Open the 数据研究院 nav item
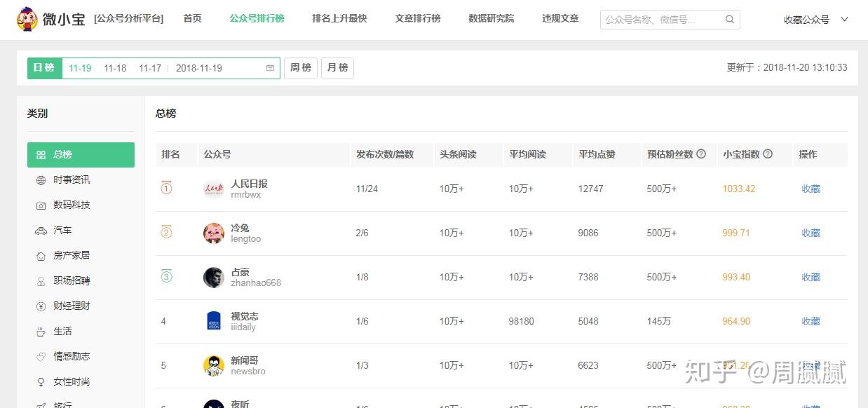868x408 pixels. point(491,19)
